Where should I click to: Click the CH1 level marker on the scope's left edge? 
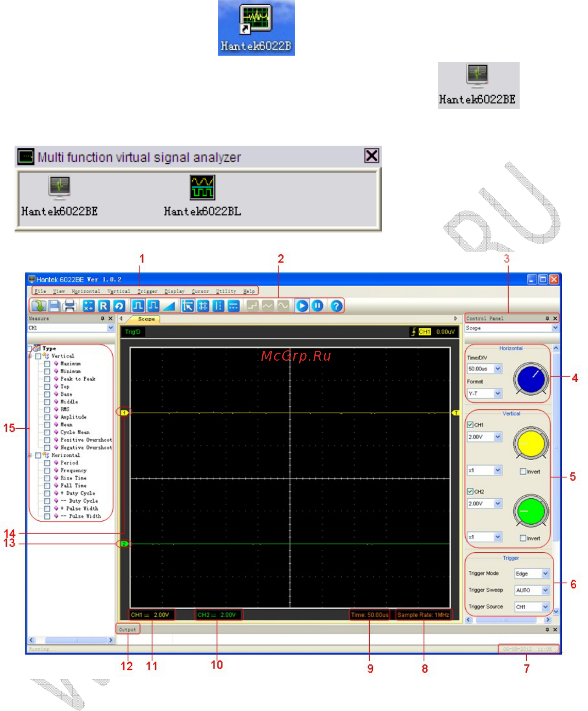click(124, 413)
